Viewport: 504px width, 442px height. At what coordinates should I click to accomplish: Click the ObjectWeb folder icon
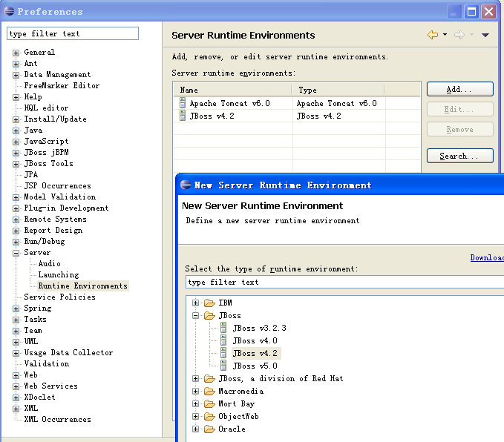coord(209,417)
